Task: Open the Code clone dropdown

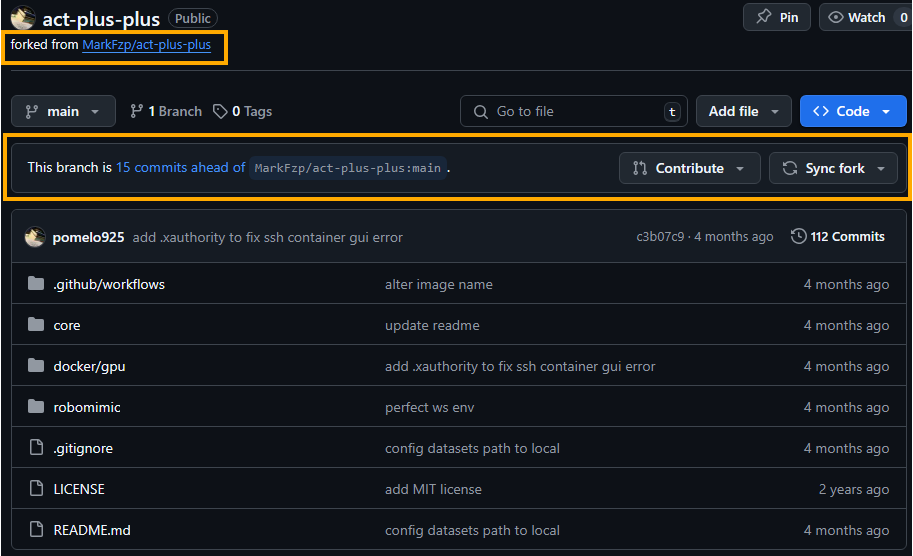Action: [x=853, y=111]
